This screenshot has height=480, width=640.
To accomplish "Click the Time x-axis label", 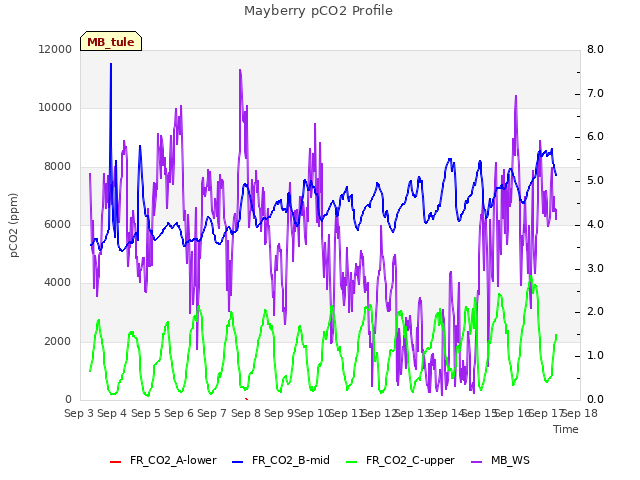I will (x=566, y=429).
